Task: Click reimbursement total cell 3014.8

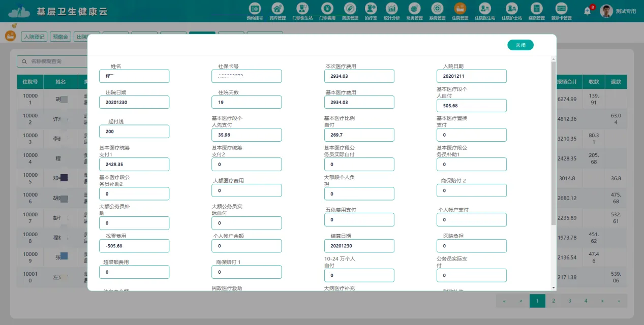Action: 567,178
